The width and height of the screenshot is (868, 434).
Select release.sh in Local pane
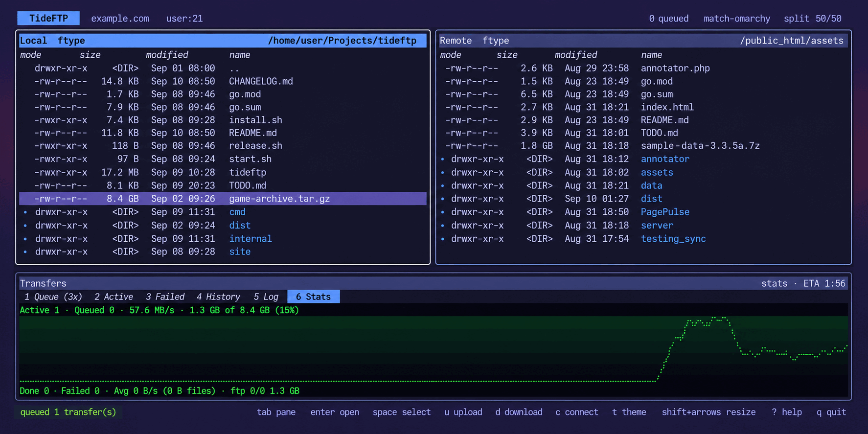click(x=223, y=146)
